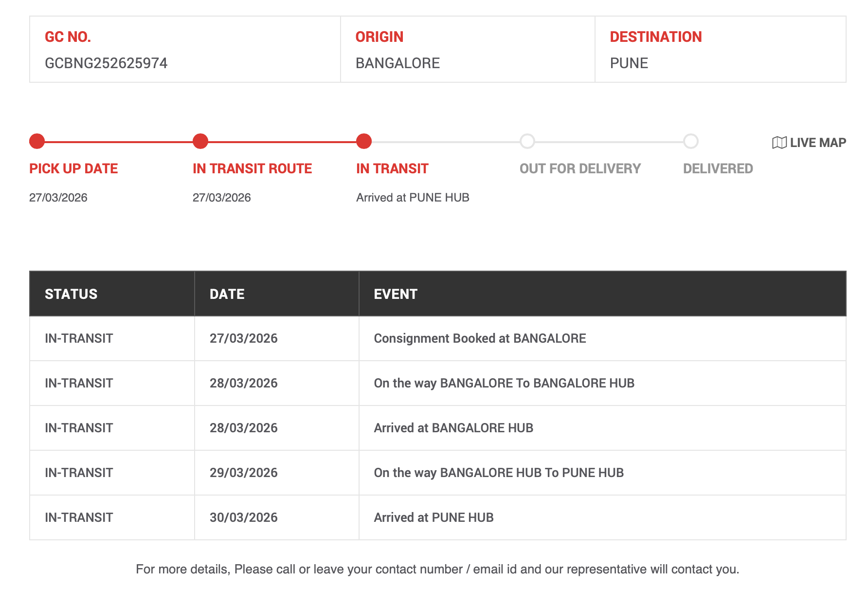Click the DESTINATION value PUNE
This screenshot has height=589, width=868.
(629, 63)
